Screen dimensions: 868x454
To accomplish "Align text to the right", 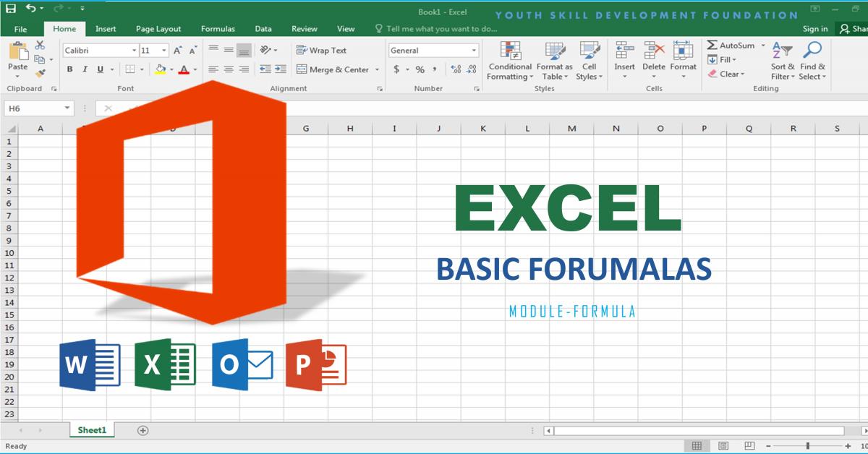I will (244, 69).
